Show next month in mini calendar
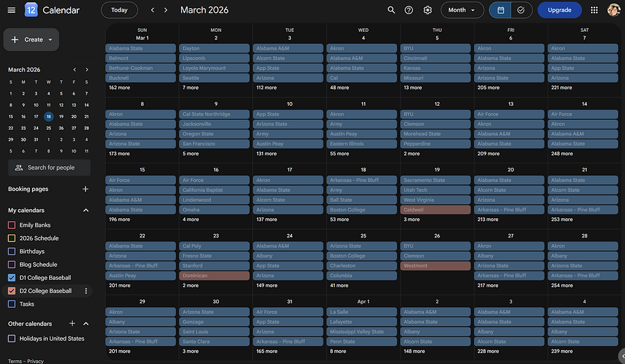Viewport: 625px width, 364px height. (87, 69)
